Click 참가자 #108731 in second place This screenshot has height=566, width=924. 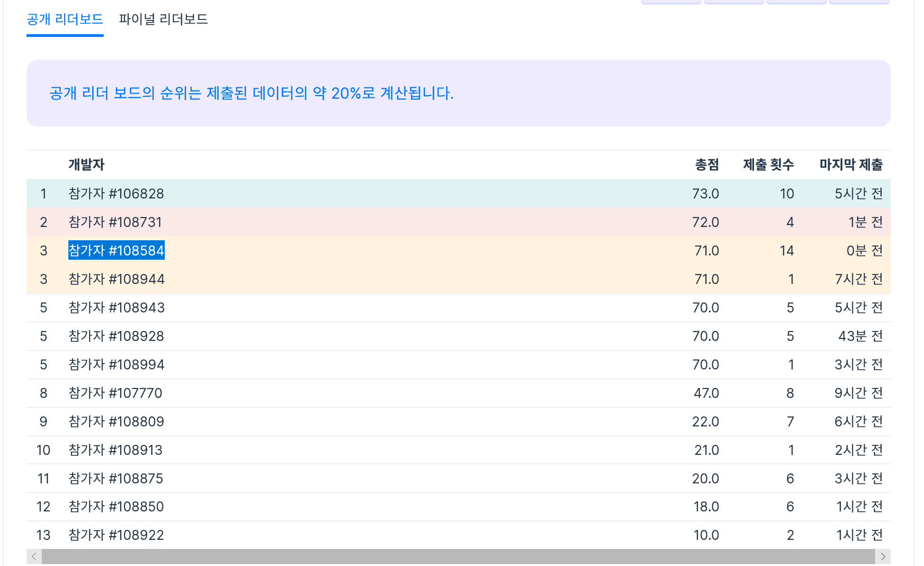pyautogui.click(x=115, y=222)
